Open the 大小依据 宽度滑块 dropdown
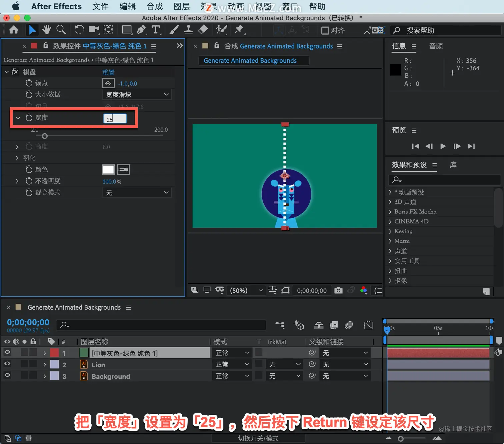 (x=137, y=95)
